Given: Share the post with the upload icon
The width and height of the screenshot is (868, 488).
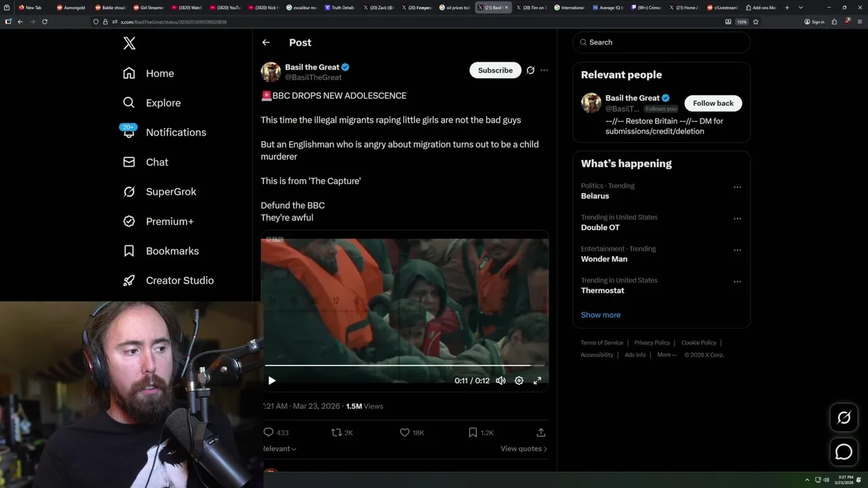Looking at the screenshot, I should click(x=541, y=432).
